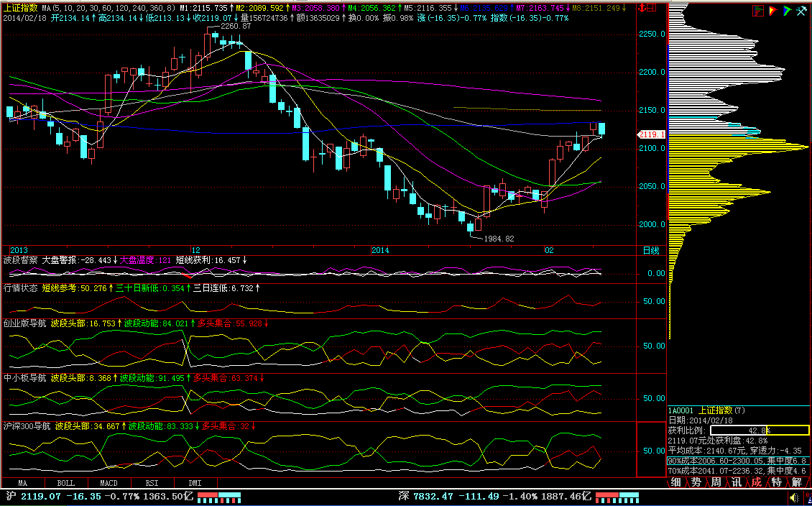The width and height of the screenshot is (812, 506).
Task: Select the blue-green triangle icon
Action: (787, 11)
